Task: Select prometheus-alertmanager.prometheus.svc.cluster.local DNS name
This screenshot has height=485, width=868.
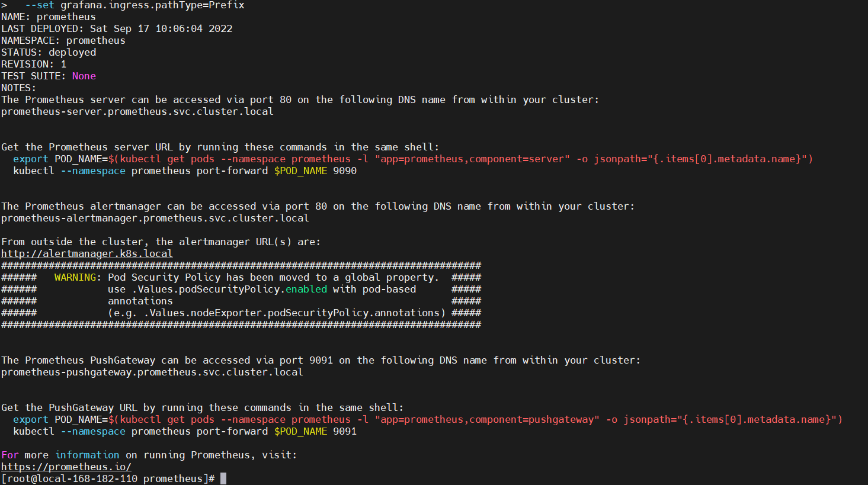Action: pos(155,218)
